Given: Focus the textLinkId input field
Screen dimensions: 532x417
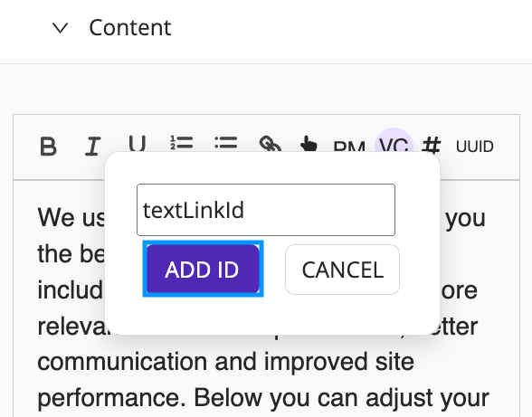Looking at the screenshot, I should pyautogui.click(x=266, y=210).
